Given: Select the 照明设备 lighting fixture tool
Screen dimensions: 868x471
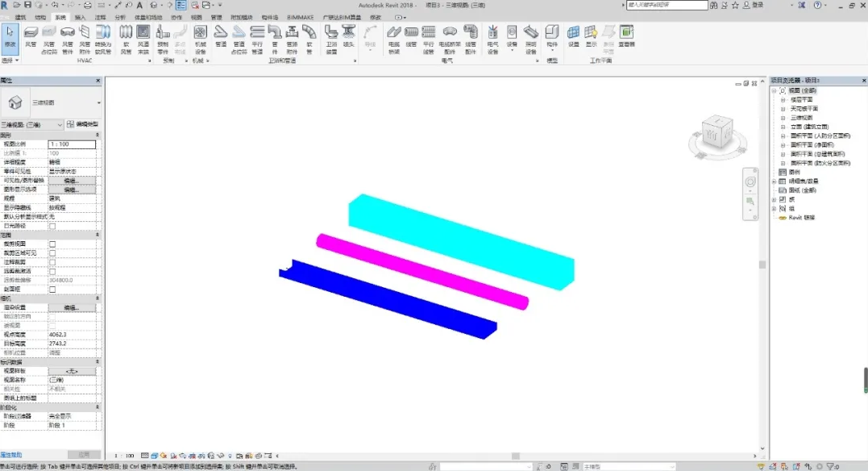Looking at the screenshot, I should click(x=531, y=40).
